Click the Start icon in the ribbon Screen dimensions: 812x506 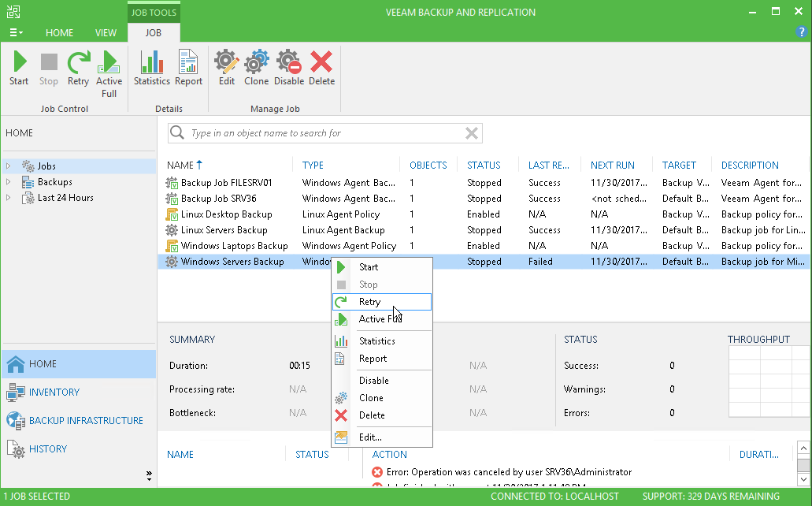(19, 61)
